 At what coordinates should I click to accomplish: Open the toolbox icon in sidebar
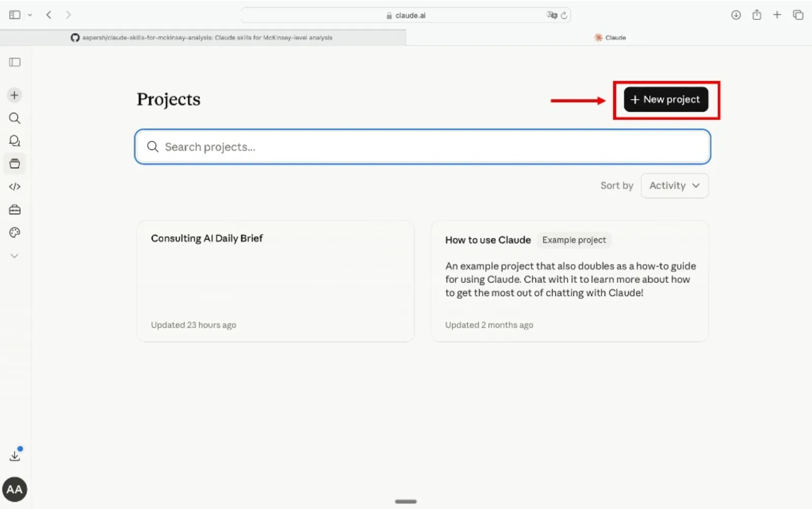(x=15, y=209)
